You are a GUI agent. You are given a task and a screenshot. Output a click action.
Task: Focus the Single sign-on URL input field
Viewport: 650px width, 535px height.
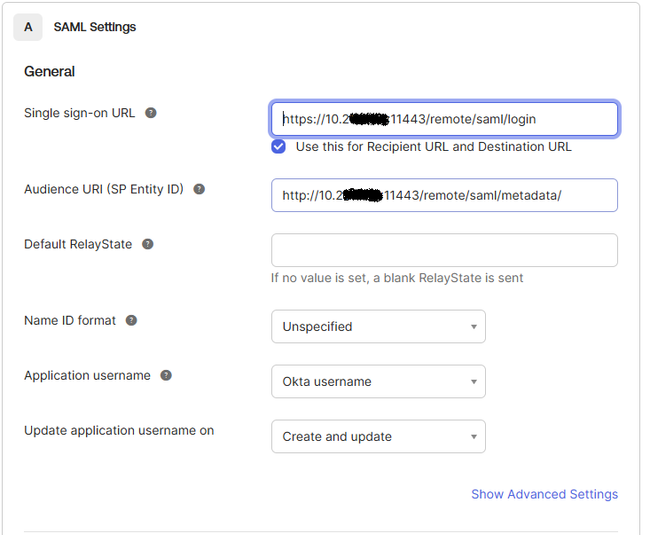pos(444,119)
